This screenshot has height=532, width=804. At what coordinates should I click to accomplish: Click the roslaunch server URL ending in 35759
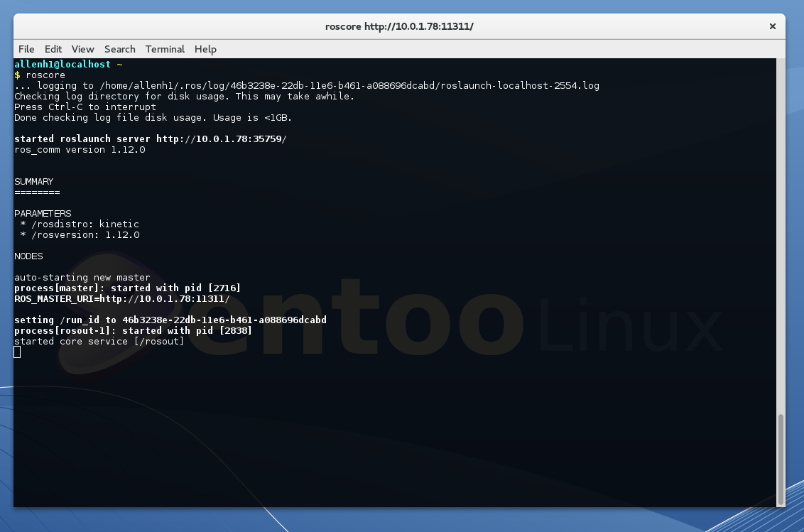click(221, 139)
